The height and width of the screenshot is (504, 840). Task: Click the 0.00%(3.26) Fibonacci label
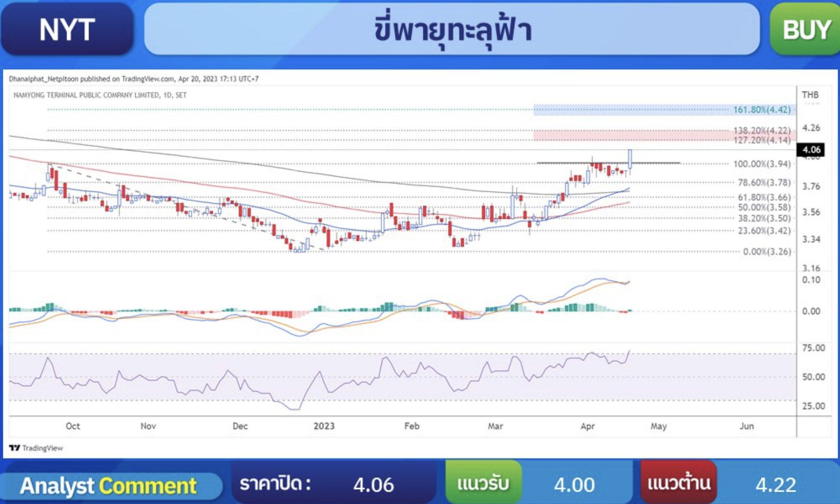click(767, 252)
